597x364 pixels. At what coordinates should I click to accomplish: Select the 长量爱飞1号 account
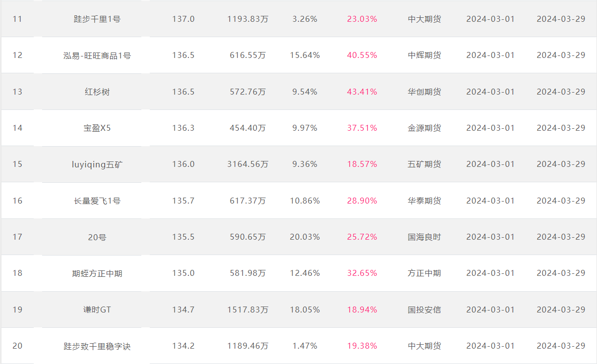tap(97, 201)
